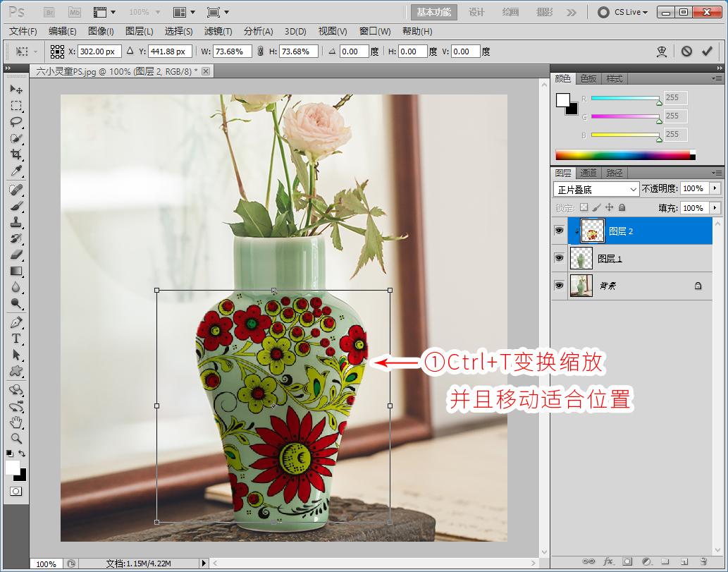Select the History Brush tool
728x572 pixels.
16,238
